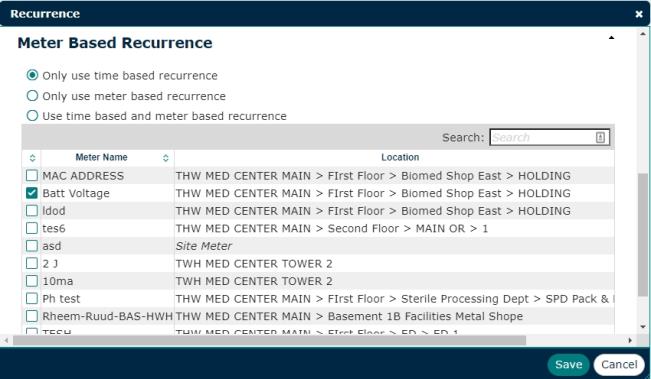
Task: Click the sort icon in the checkbox column header
Action: [x=32, y=158]
